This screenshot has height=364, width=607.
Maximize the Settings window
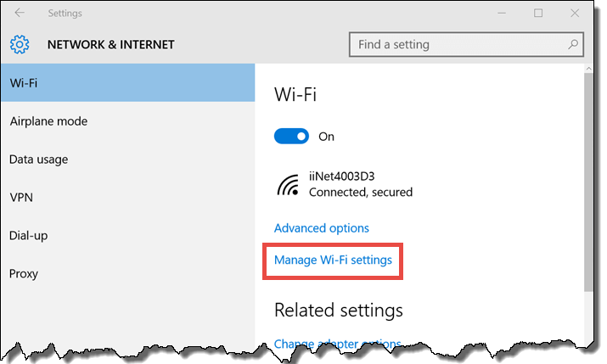(x=538, y=13)
